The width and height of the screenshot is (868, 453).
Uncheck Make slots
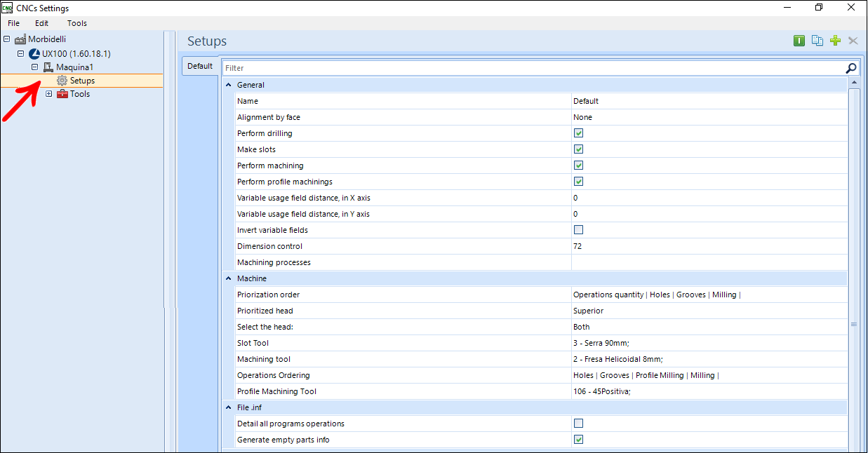[x=579, y=149]
